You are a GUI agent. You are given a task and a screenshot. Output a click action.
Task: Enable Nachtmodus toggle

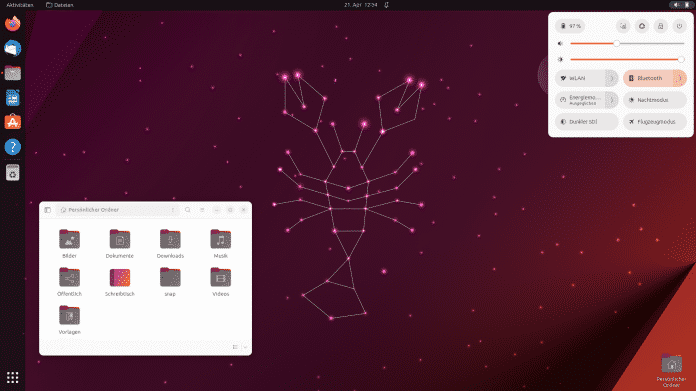click(x=655, y=100)
